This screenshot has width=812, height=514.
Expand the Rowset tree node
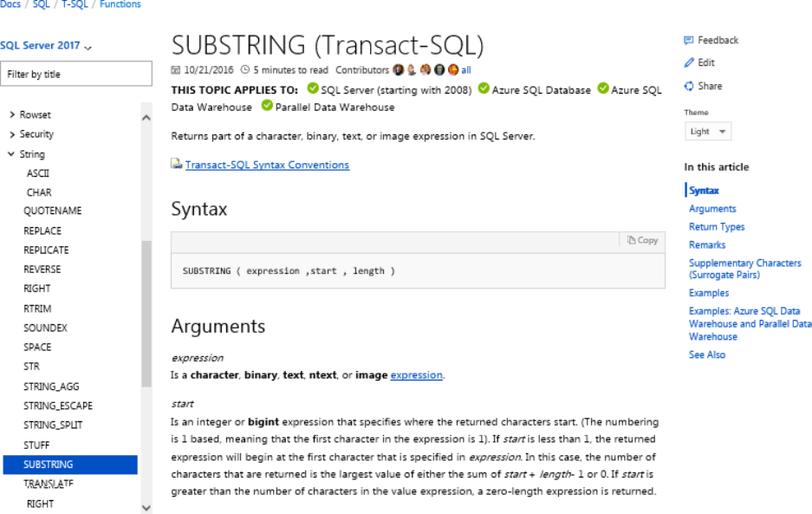point(12,114)
